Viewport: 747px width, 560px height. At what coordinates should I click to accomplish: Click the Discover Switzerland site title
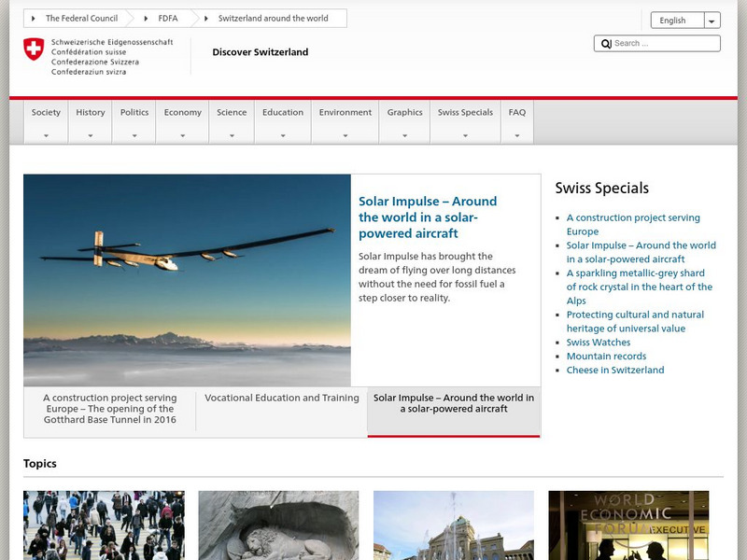pyautogui.click(x=261, y=52)
